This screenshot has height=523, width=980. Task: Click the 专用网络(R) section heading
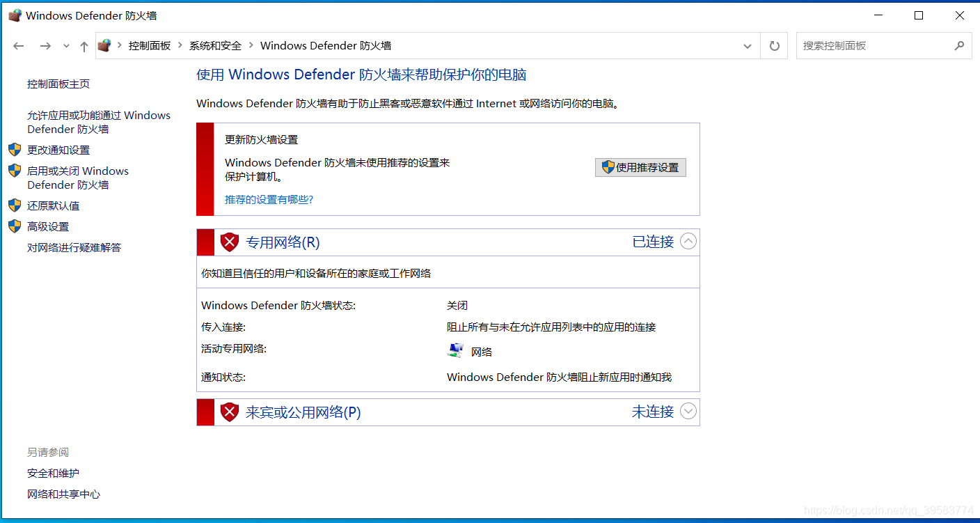pos(283,242)
